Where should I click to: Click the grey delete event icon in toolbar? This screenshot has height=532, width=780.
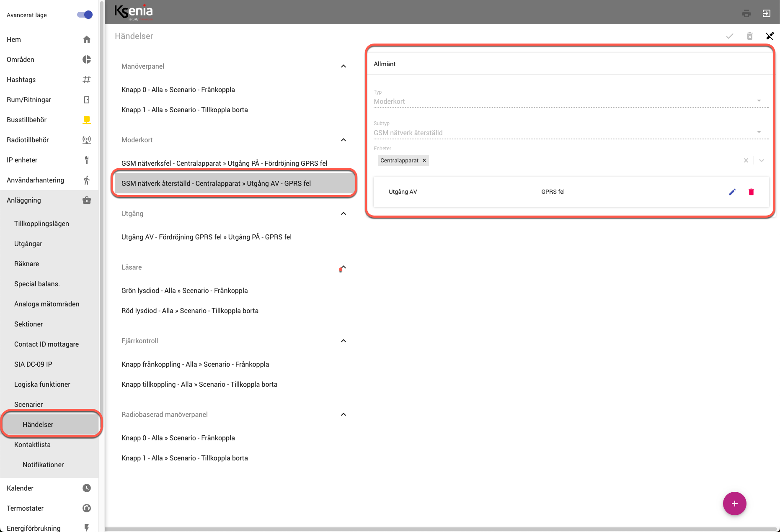click(x=749, y=36)
